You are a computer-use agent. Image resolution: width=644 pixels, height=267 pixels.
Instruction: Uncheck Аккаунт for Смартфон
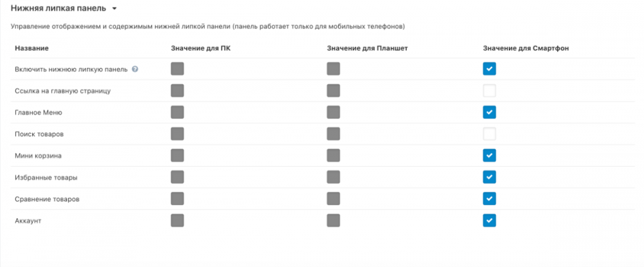click(489, 221)
